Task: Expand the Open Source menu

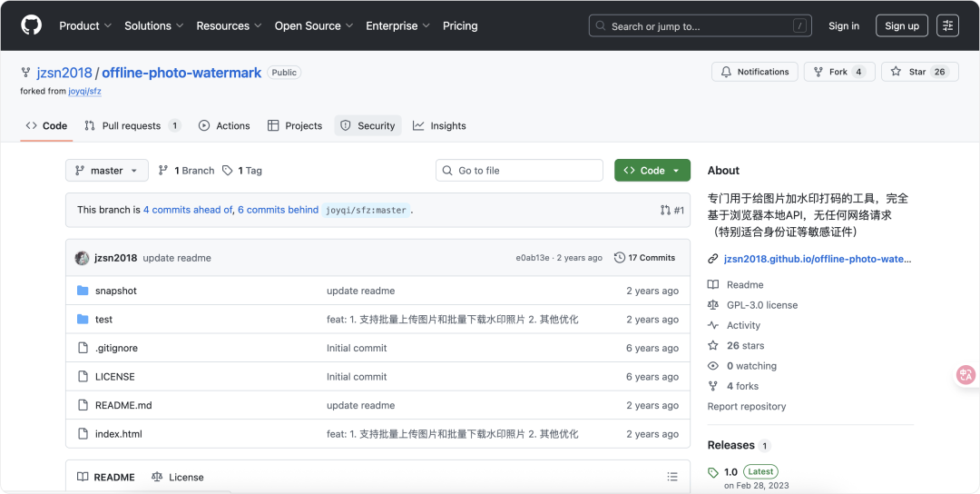Action: (x=314, y=25)
